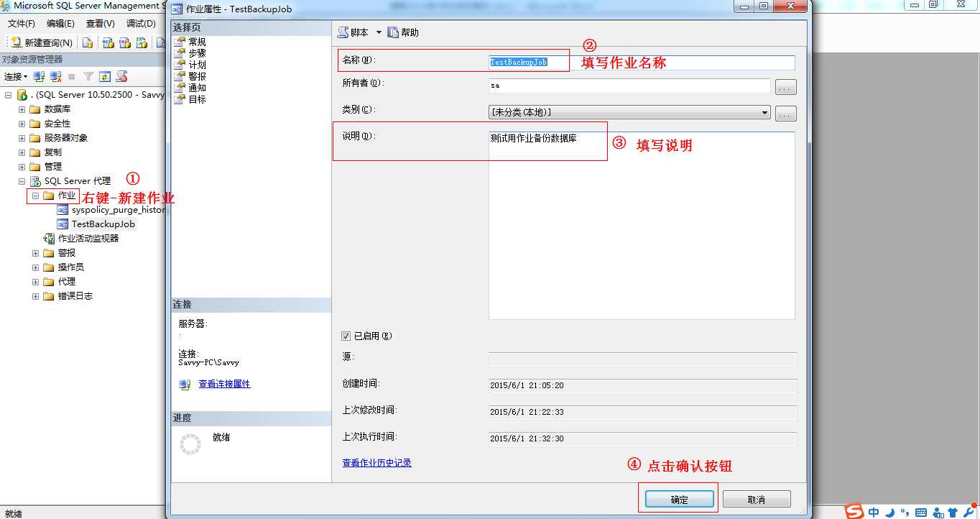This screenshot has height=519, width=980.
Task: Click the MDX query toolbar icon
Action: 108,43
